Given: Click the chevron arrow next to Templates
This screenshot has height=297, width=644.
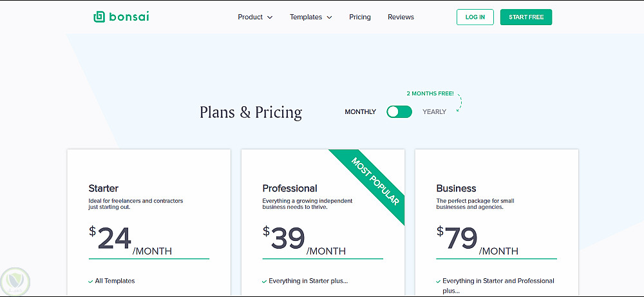Looking at the screenshot, I should coord(329,17).
